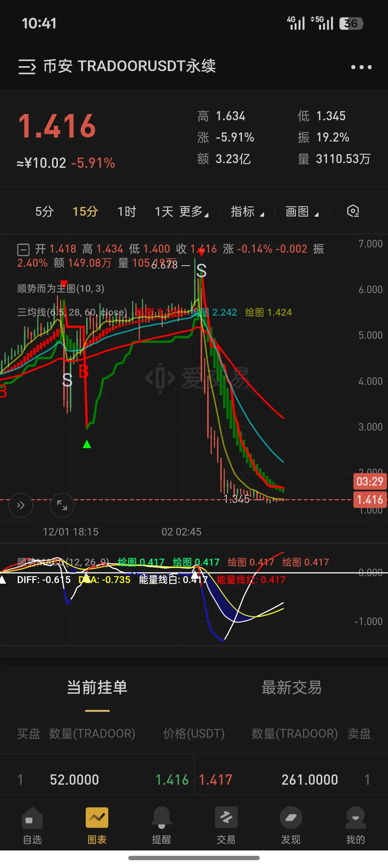Tap the red 1.416 price axis tag

pos(370,500)
